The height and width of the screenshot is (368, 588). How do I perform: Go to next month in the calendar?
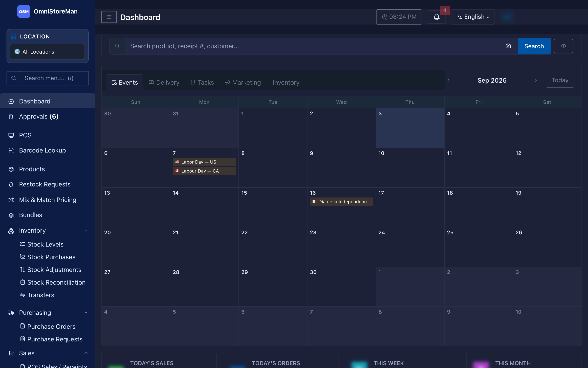(x=536, y=80)
